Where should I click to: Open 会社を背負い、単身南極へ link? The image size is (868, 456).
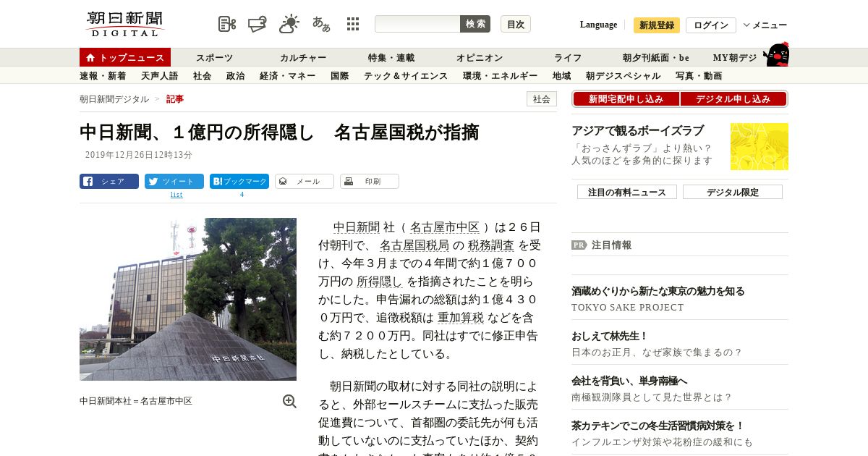(x=629, y=381)
